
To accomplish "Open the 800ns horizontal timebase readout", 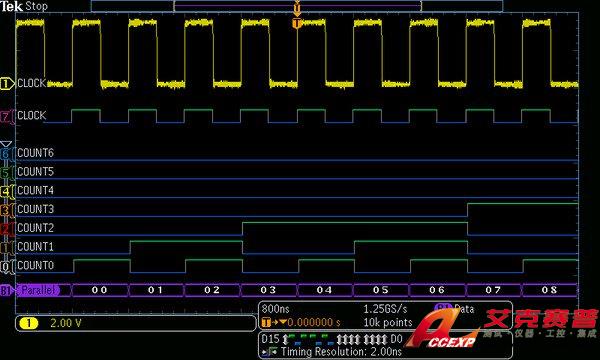I will (276, 309).
